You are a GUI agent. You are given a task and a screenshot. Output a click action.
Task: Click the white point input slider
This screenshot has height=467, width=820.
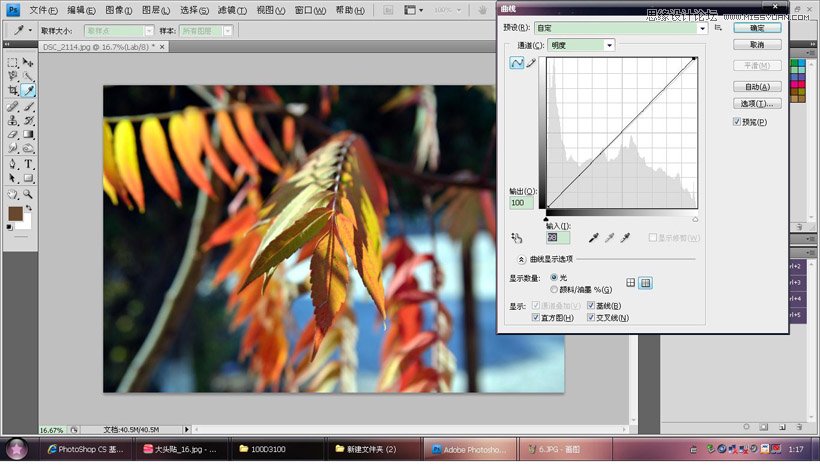(695, 219)
